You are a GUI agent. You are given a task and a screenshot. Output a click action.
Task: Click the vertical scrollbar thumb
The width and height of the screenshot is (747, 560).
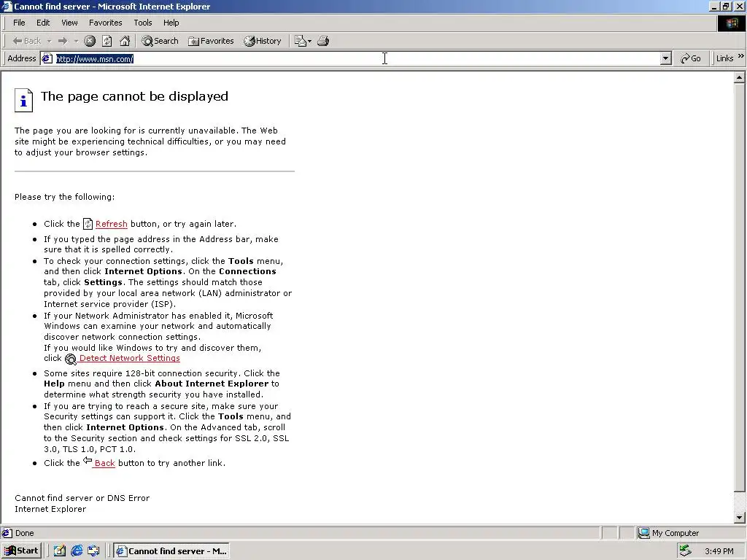[x=740, y=287]
